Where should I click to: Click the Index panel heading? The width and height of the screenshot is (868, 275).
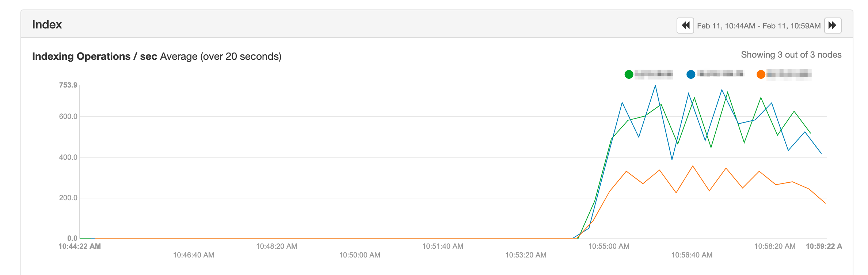[47, 24]
